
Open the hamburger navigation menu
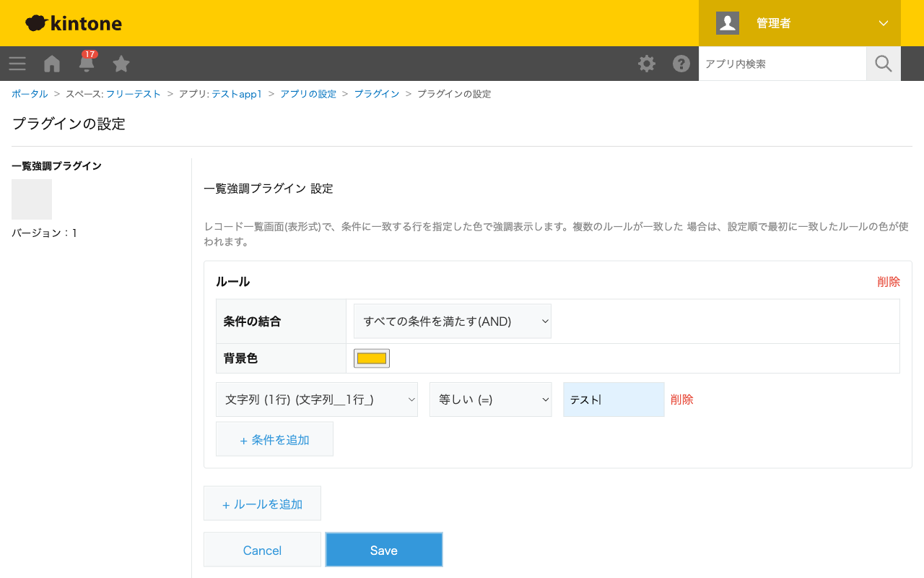pos(17,64)
